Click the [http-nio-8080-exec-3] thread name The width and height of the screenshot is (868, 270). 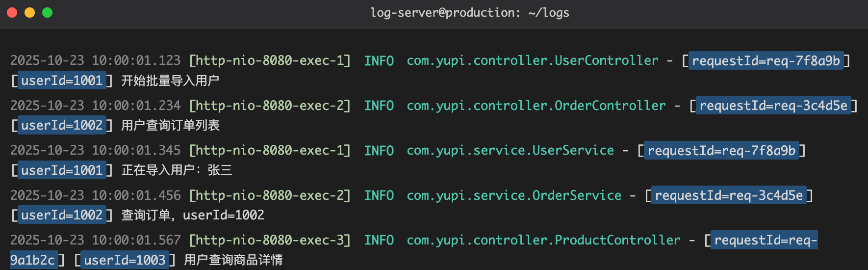(270, 241)
